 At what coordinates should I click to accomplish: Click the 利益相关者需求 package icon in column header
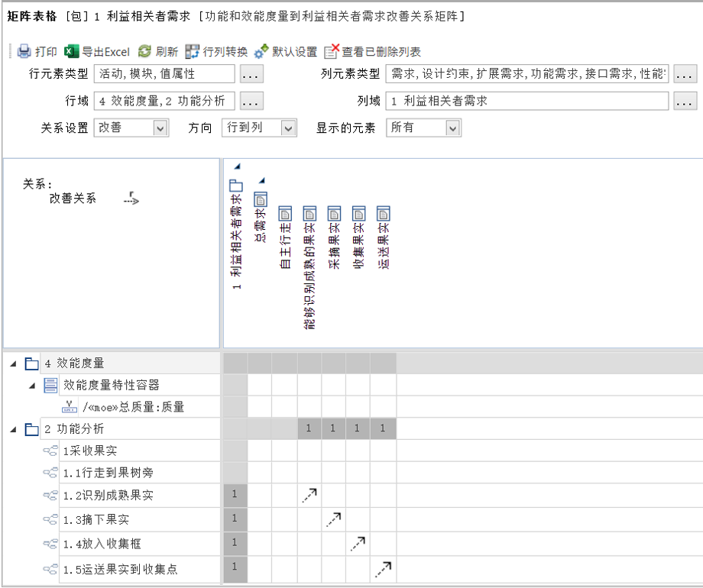coord(236,185)
